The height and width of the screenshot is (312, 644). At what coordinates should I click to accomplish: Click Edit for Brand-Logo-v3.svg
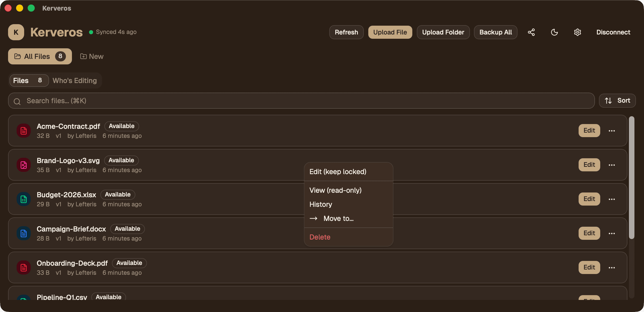coord(589,165)
